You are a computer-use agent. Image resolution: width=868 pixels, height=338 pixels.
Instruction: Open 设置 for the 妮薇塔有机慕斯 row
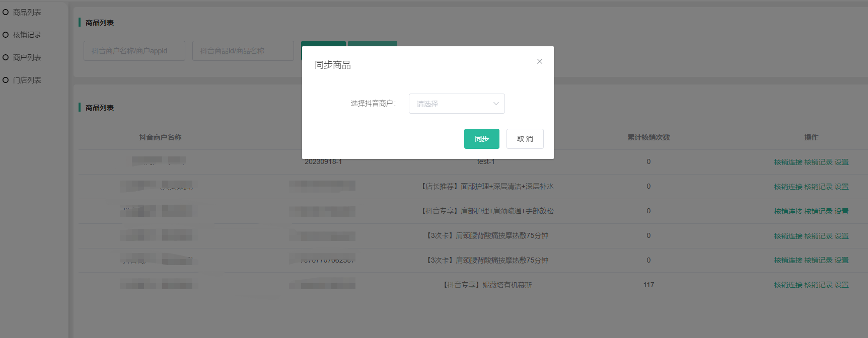[841, 285]
